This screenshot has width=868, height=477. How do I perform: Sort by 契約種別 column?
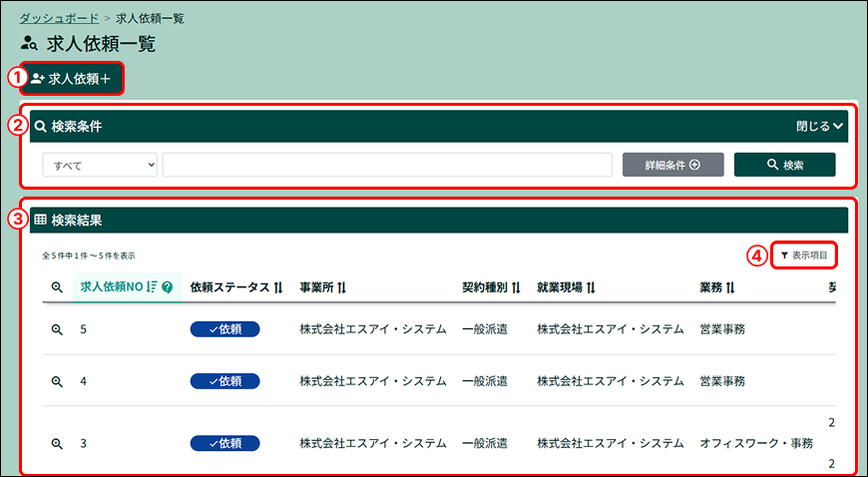pos(492,287)
